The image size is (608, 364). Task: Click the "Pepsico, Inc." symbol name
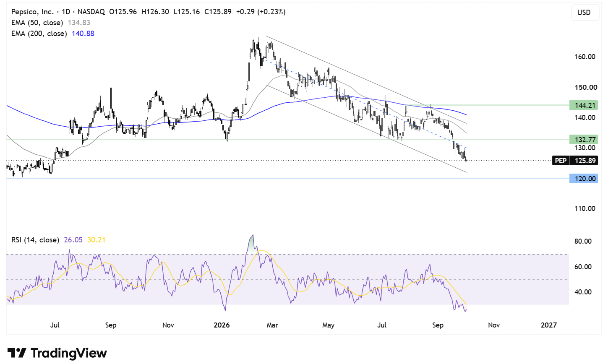(x=32, y=12)
